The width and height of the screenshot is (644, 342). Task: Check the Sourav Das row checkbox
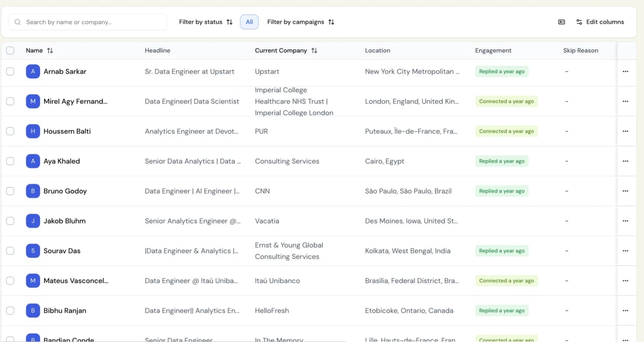click(x=10, y=251)
